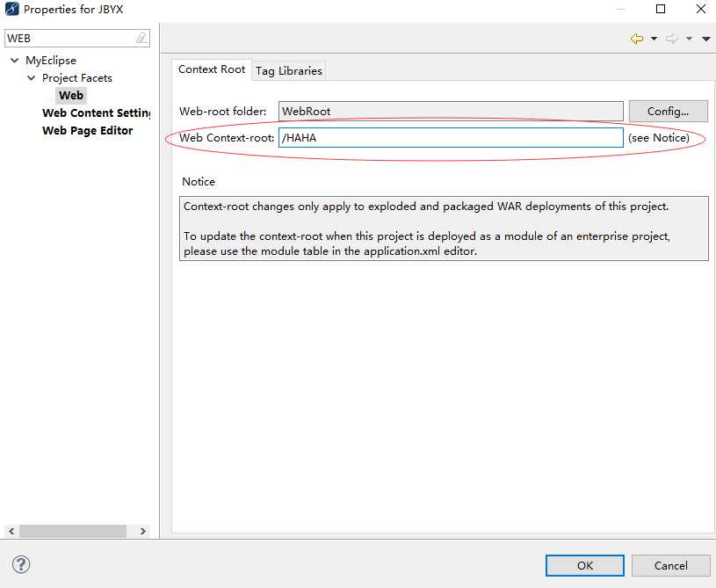Maximize the Properties for JBYX window
716x588 pixels.
pyautogui.click(x=661, y=9)
